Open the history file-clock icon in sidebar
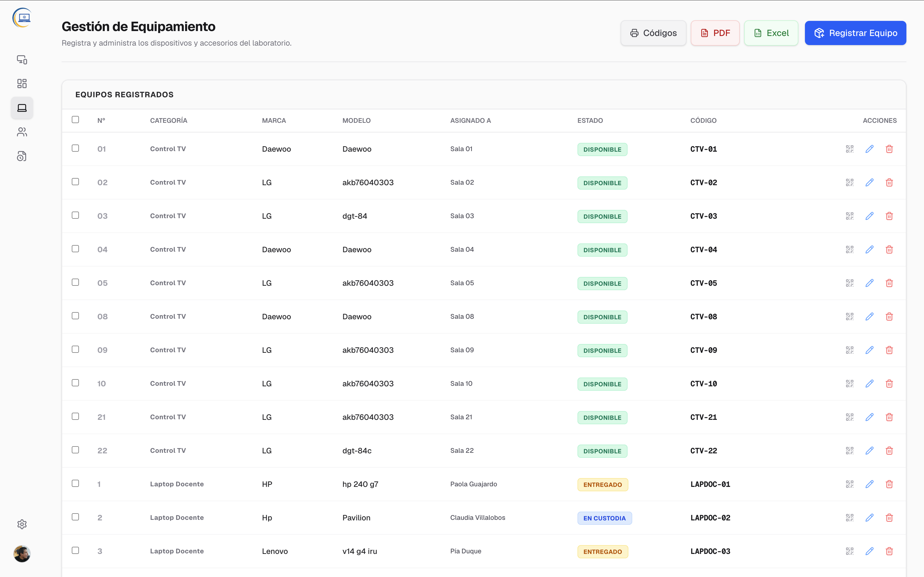 [x=22, y=156]
